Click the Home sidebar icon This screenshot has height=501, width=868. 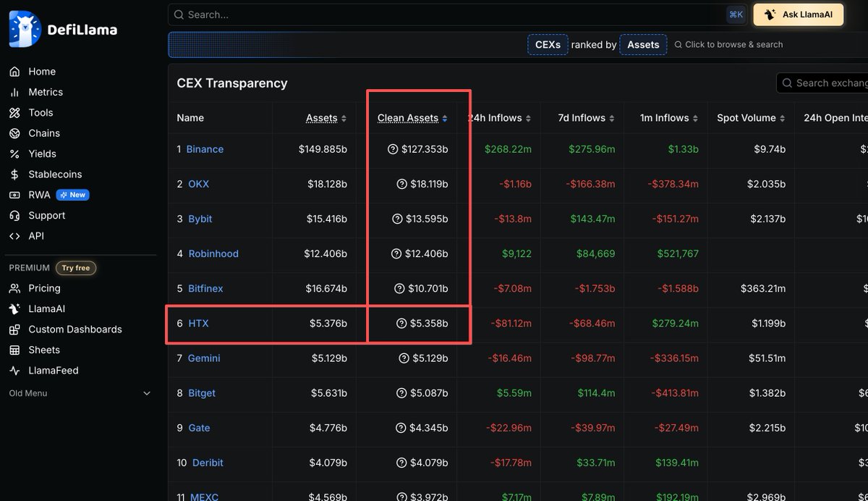pyautogui.click(x=14, y=72)
